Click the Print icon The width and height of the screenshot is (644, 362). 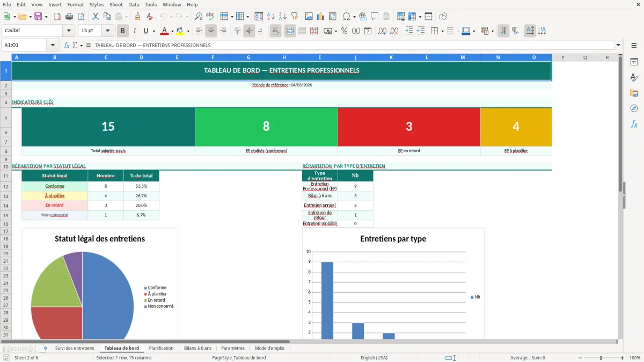(69, 17)
